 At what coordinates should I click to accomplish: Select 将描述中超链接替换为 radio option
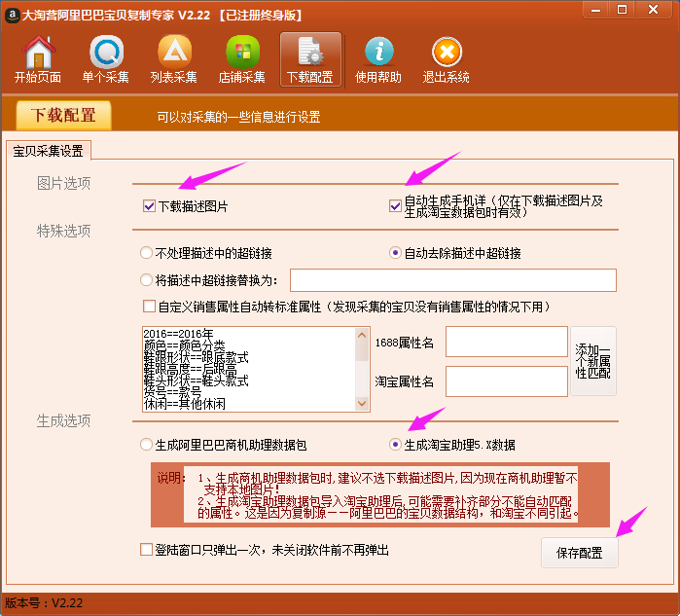[x=146, y=280]
